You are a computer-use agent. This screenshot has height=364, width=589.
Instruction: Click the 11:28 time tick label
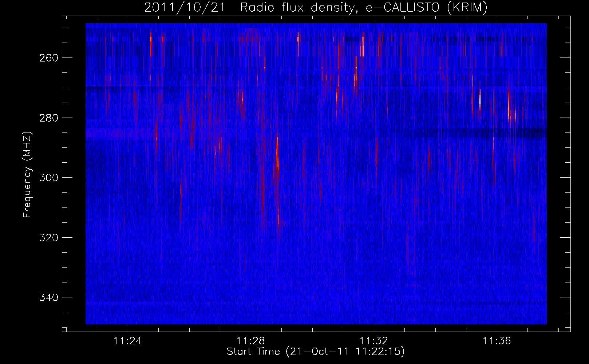[250, 341]
